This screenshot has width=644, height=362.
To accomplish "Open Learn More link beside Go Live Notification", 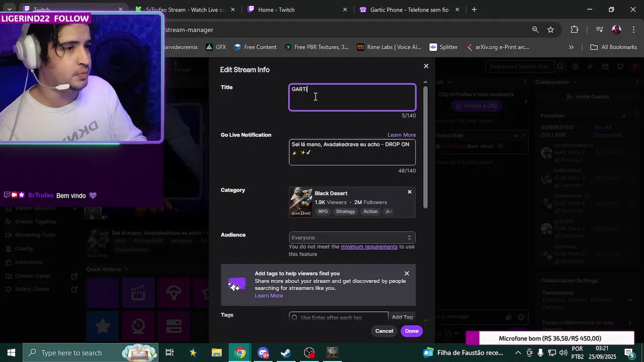I will 401,135.
